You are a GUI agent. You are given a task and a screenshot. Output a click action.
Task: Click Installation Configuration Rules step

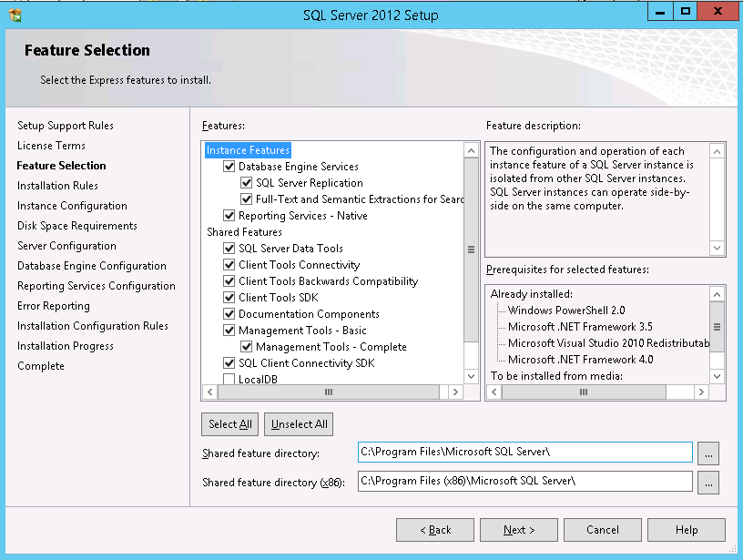(x=93, y=326)
